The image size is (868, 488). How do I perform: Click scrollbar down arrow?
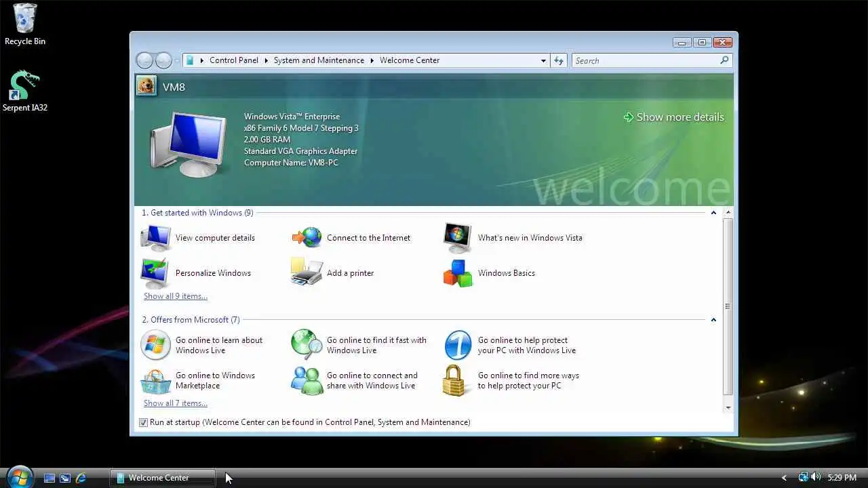click(x=728, y=407)
